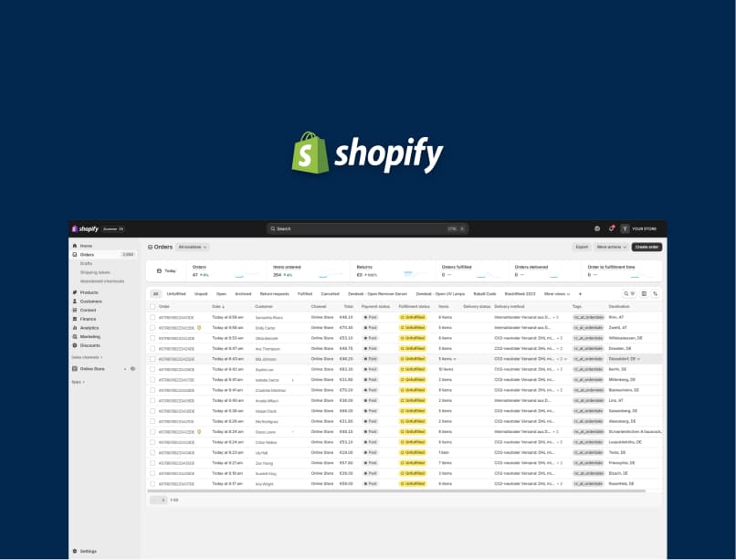Click the Export button
The image size is (736, 560).
point(582,247)
